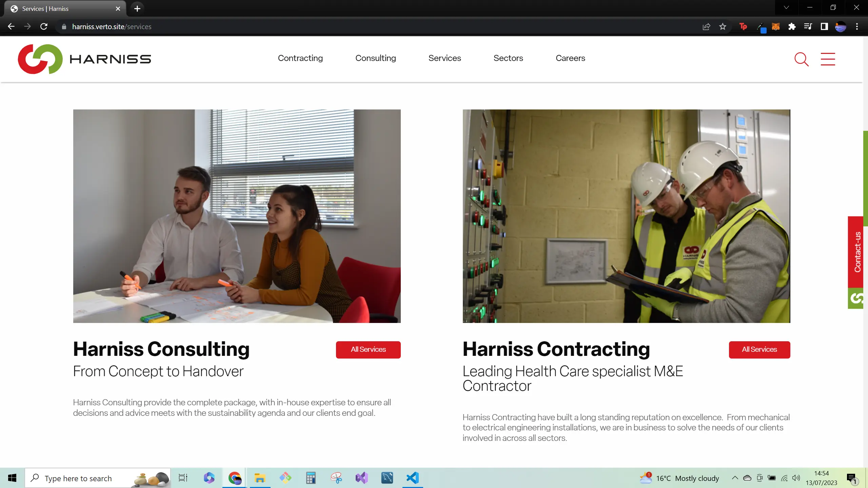This screenshot has height=488, width=868.
Task: Click All Services under Harniss Consulting
Action: coord(368,349)
